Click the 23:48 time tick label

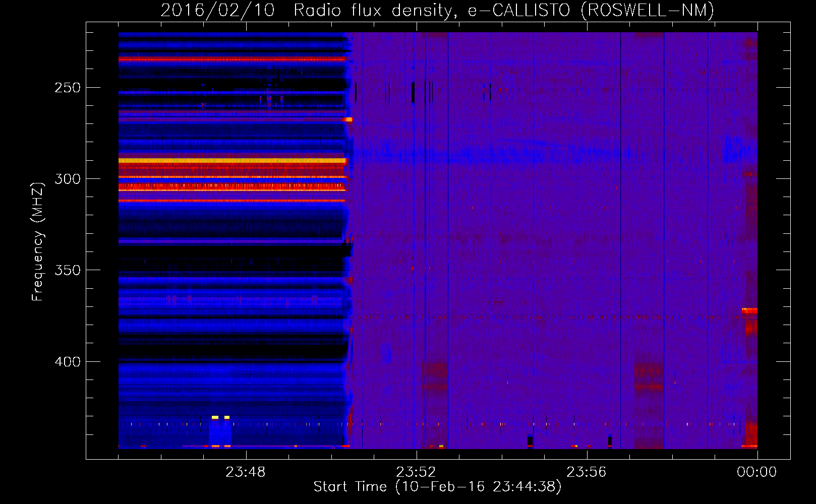coord(245,472)
